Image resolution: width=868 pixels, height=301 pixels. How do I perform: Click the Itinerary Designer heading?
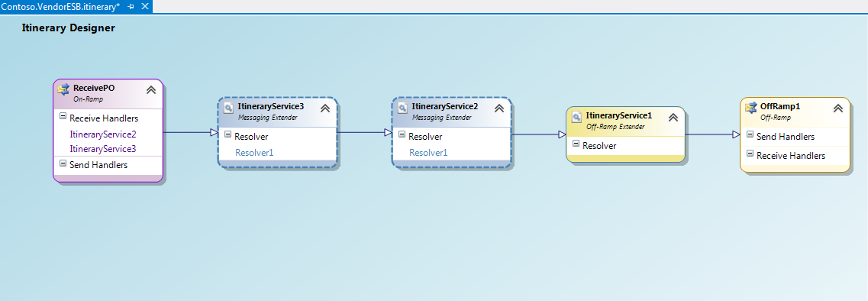pyautogui.click(x=68, y=28)
